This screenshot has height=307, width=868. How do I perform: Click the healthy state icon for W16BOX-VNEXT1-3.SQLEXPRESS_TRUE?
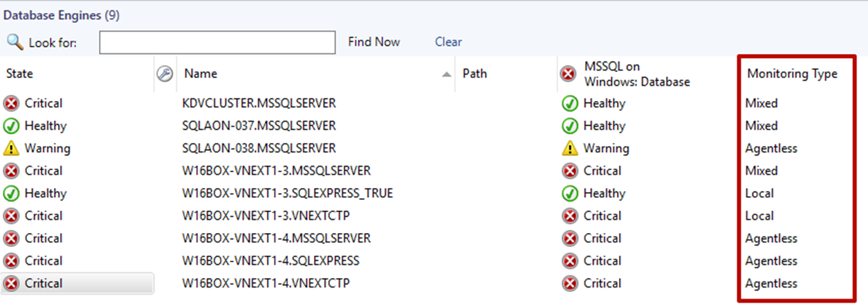12,194
